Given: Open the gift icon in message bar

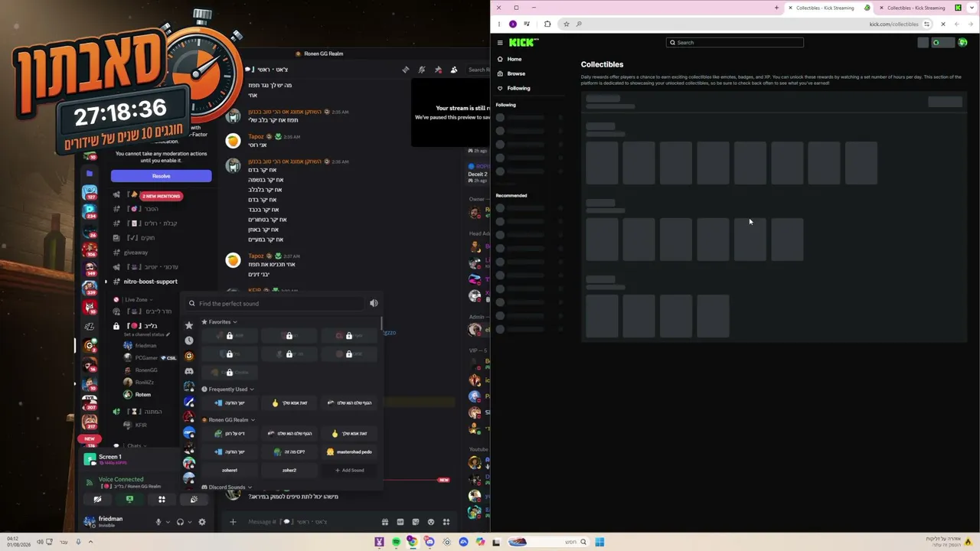Looking at the screenshot, I should pos(385,522).
